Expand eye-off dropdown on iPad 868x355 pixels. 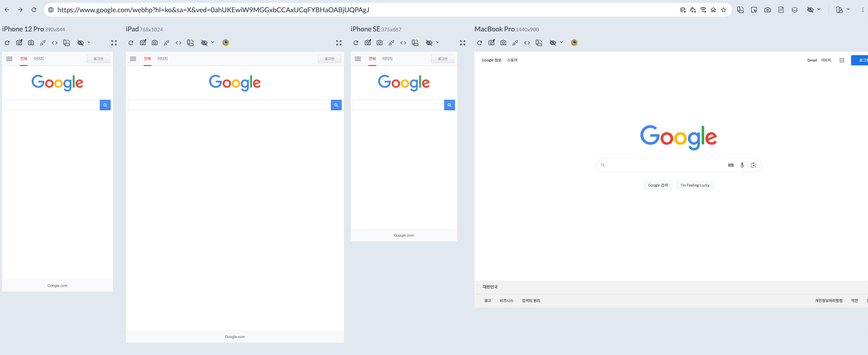pos(213,42)
